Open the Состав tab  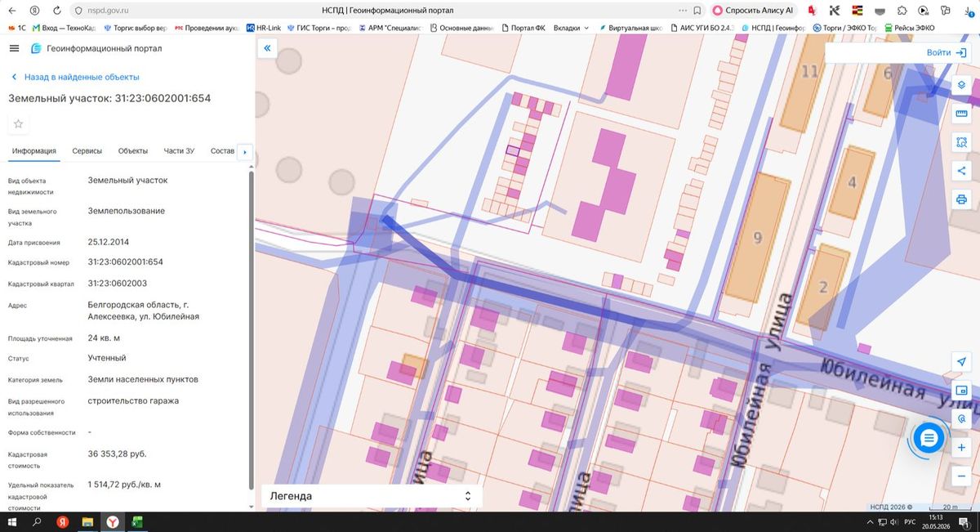click(222, 151)
